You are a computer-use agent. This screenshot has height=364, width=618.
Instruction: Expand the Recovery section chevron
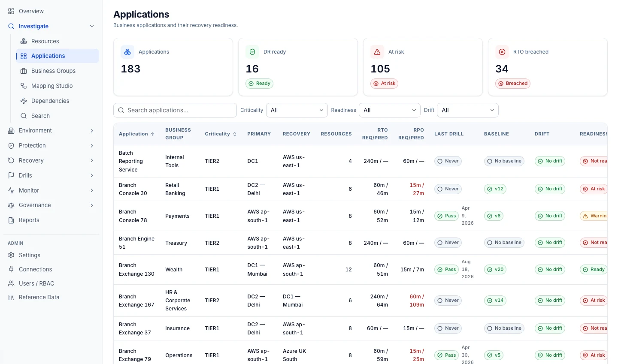point(92,160)
